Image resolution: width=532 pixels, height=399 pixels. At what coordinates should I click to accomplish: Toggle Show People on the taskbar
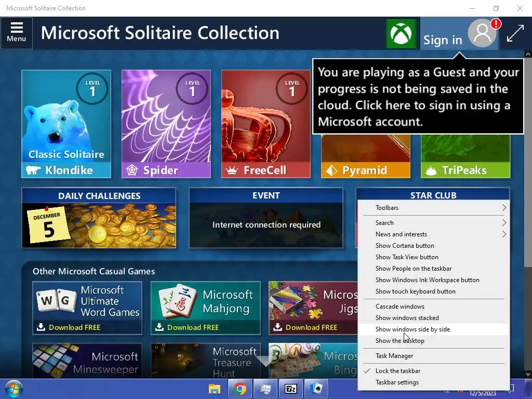click(x=434, y=269)
